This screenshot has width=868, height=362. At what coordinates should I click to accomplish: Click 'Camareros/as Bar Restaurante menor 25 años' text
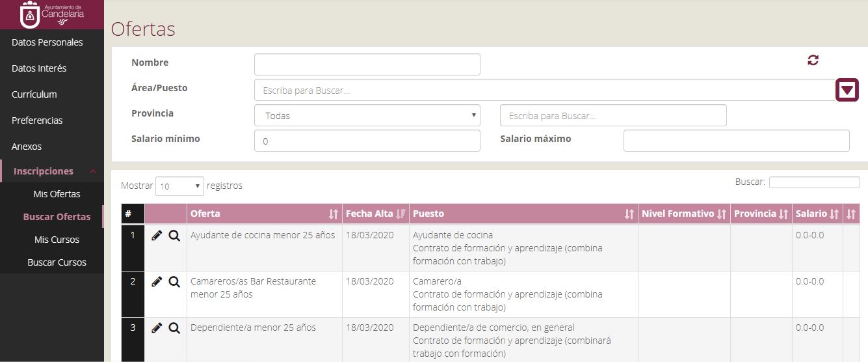[x=254, y=288]
